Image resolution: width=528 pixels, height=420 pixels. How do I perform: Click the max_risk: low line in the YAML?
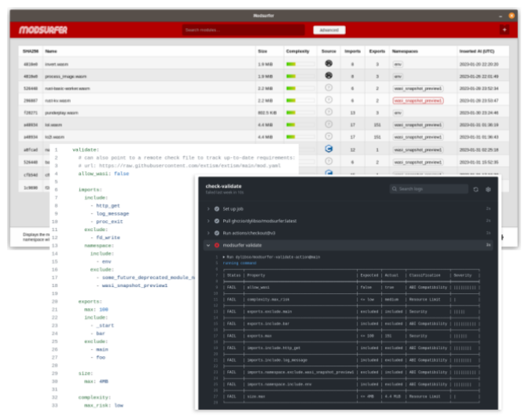(x=103, y=405)
